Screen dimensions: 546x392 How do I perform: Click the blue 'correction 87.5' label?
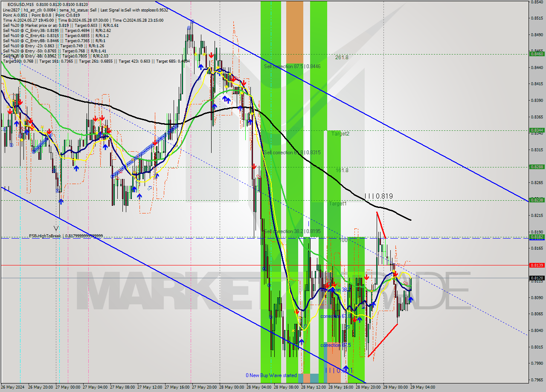coord(336,345)
